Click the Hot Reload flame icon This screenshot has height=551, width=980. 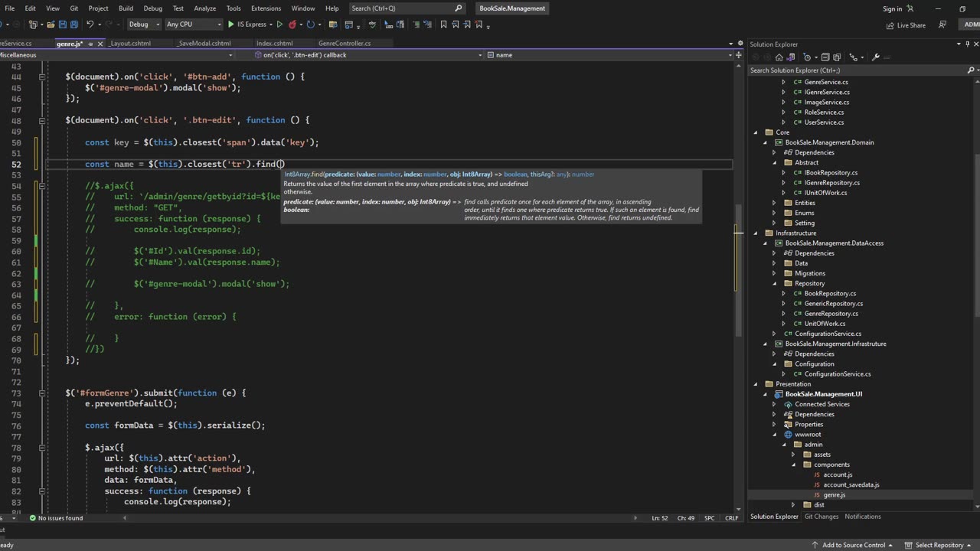[292, 24]
